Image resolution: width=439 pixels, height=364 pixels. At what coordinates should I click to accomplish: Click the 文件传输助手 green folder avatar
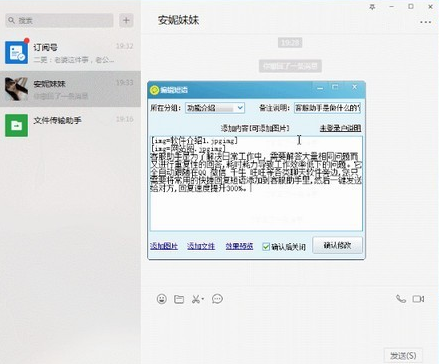tap(16, 125)
